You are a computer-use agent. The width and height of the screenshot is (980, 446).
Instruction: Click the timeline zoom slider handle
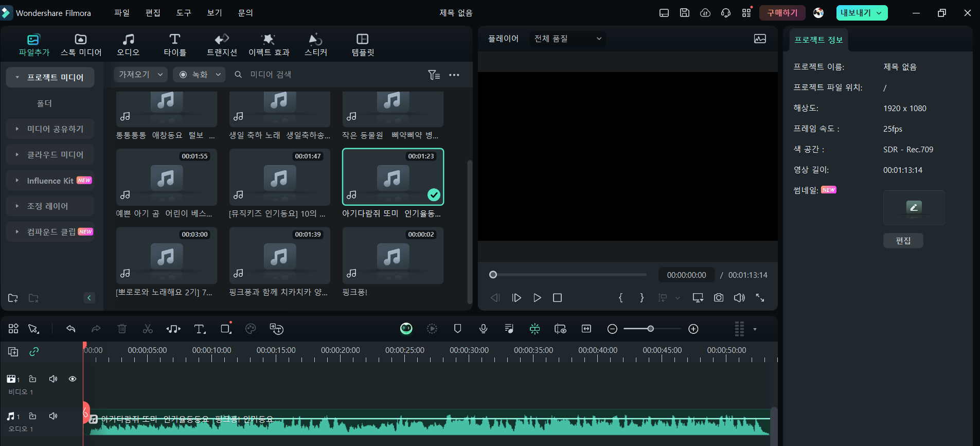pyautogui.click(x=651, y=329)
